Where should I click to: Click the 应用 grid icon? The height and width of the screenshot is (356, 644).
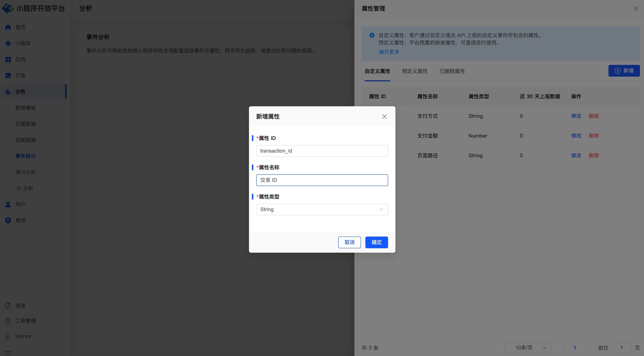click(x=8, y=60)
